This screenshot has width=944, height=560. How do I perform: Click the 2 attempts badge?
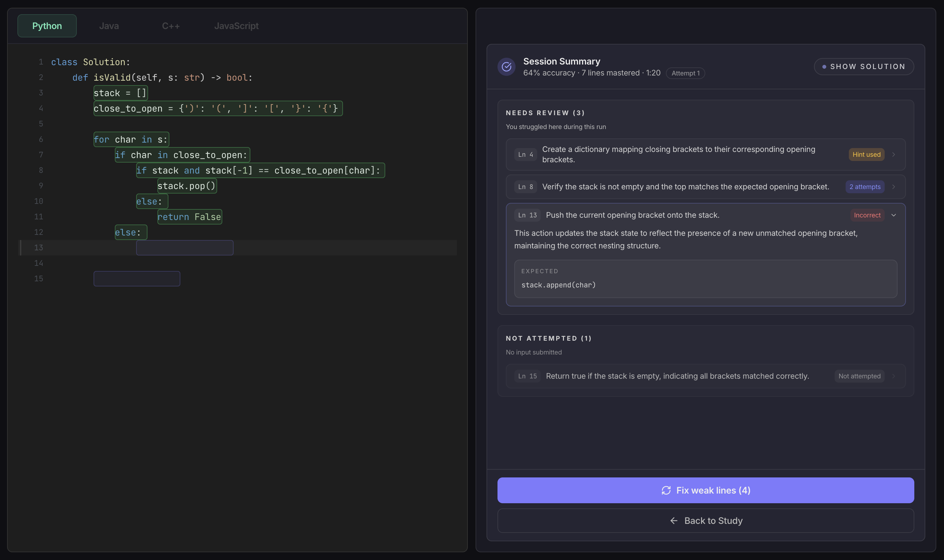point(865,187)
